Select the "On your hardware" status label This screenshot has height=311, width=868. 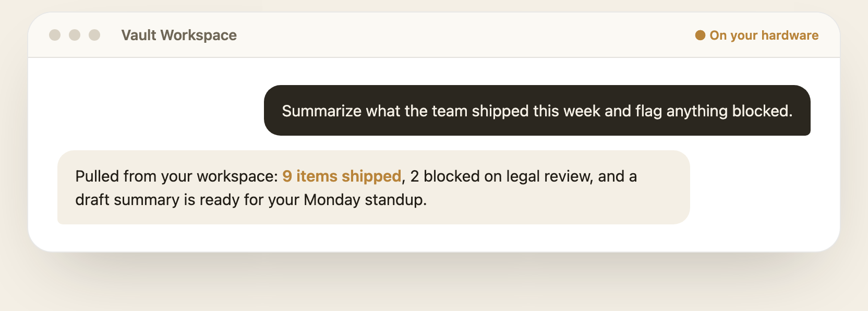click(764, 35)
